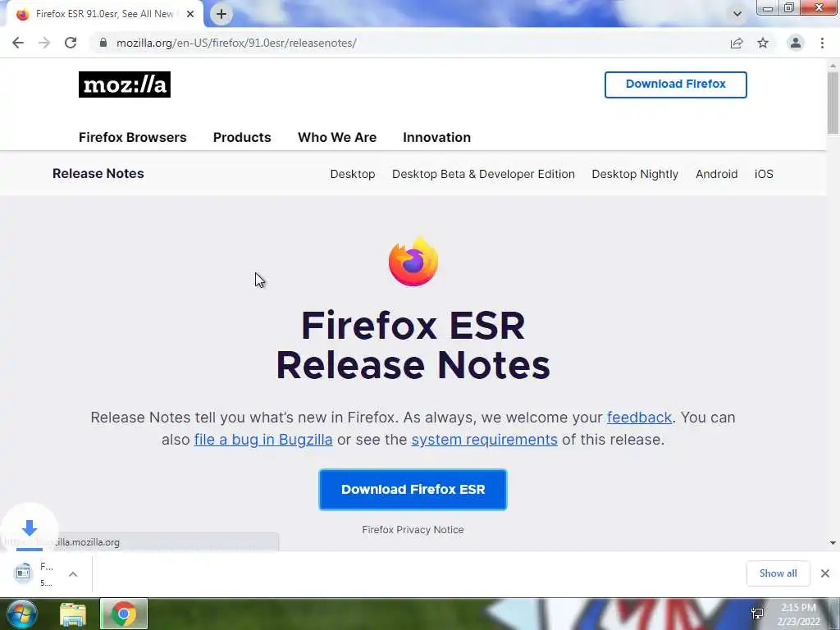Viewport: 840px width, 630px height.
Task: Open a new tab with the plus button
Action: click(221, 14)
